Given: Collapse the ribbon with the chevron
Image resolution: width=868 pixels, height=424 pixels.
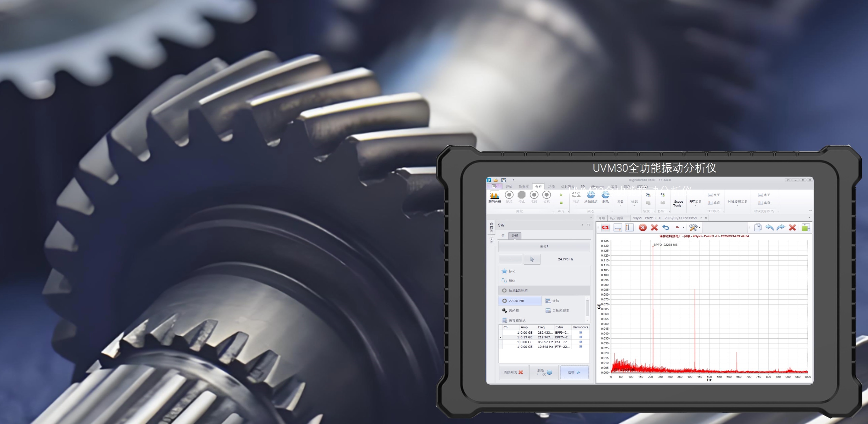Looking at the screenshot, I should [x=810, y=211].
